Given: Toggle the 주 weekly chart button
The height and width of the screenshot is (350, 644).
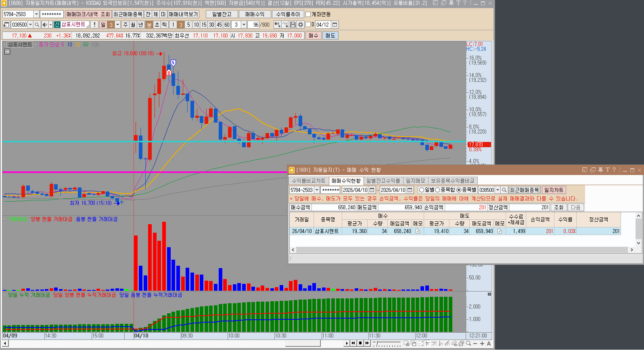Looking at the screenshot, I should 125,25.
